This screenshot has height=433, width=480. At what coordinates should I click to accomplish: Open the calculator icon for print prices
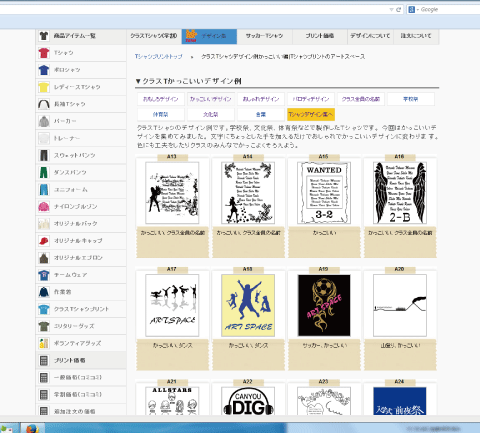tap(44, 360)
